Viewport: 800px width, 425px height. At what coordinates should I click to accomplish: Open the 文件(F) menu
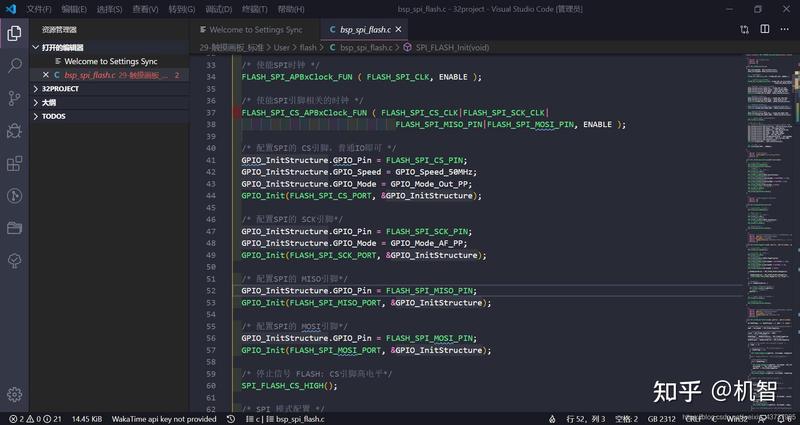pyautogui.click(x=39, y=9)
